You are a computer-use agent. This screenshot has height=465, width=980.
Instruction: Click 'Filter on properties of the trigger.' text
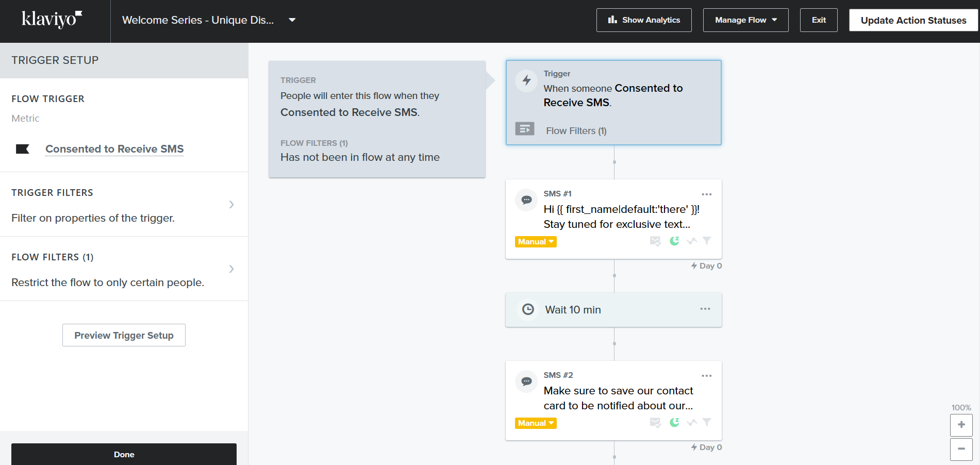click(x=93, y=218)
